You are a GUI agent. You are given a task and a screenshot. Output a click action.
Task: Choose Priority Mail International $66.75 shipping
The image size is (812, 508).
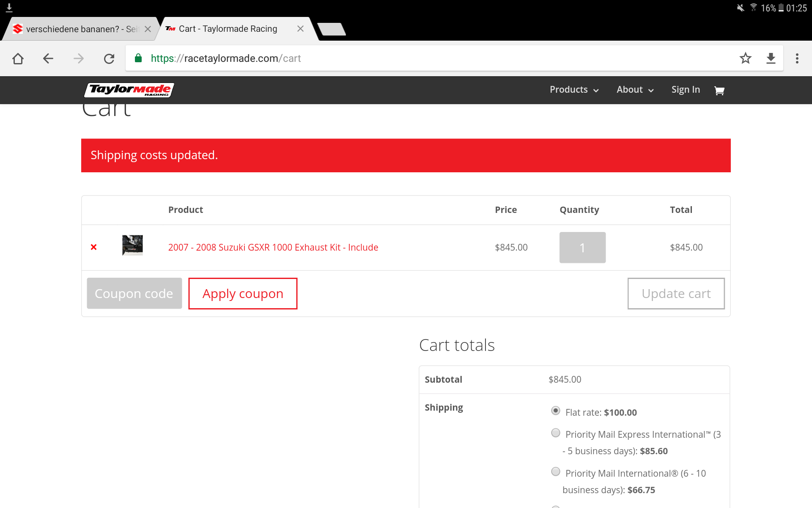(x=556, y=472)
